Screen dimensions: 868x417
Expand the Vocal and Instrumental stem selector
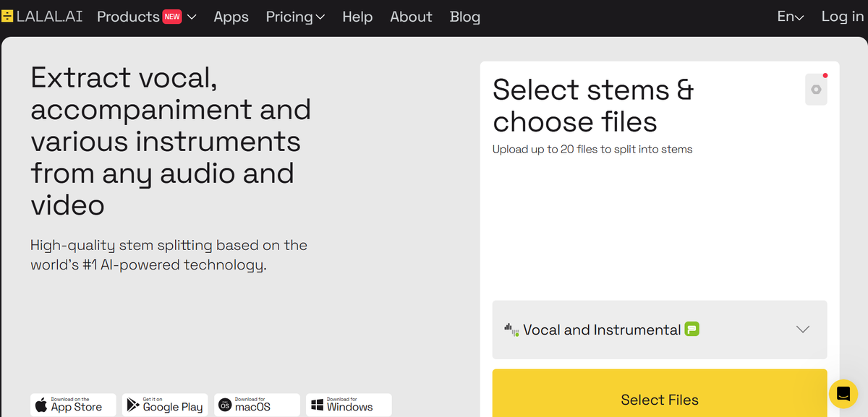tap(660, 330)
